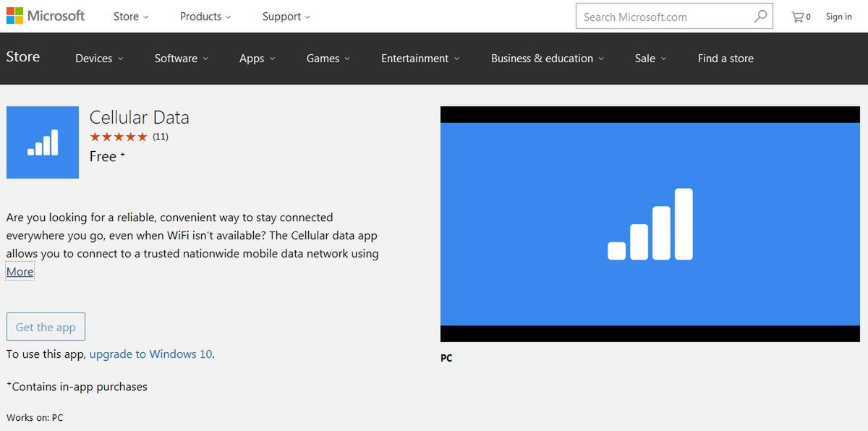Click Sign in
The image size is (868, 431).
839,17
